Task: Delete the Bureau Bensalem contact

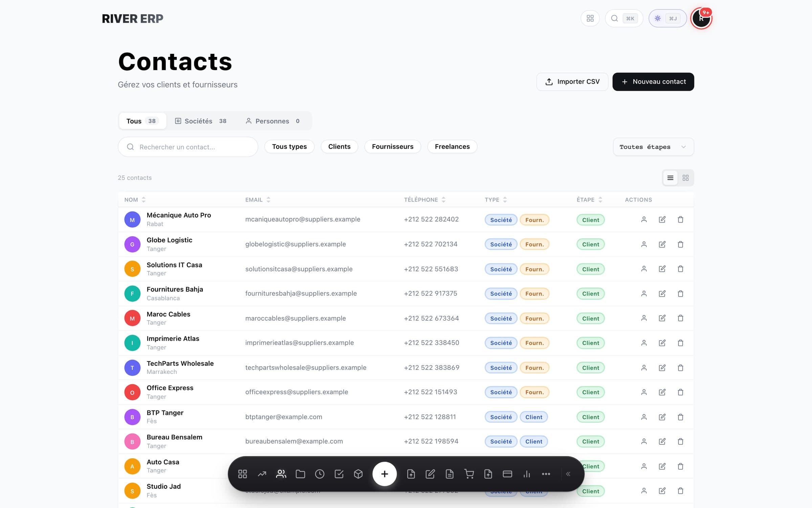Action: pyautogui.click(x=680, y=441)
